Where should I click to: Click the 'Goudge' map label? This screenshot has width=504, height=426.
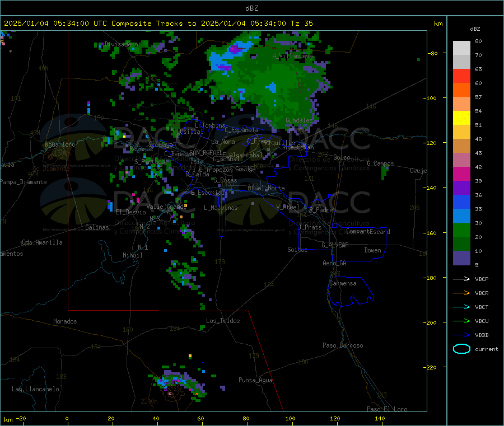pos(245,169)
